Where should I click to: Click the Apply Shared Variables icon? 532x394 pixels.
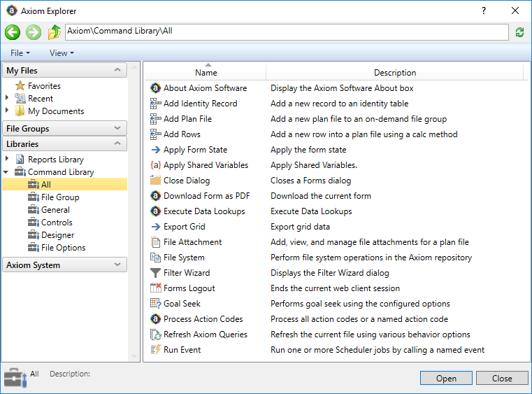point(156,165)
